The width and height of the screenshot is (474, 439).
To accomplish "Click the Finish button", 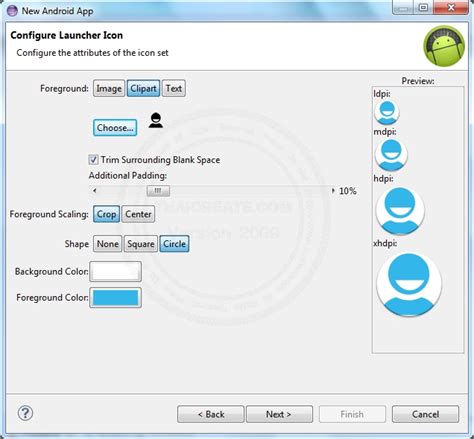I will [x=352, y=414].
